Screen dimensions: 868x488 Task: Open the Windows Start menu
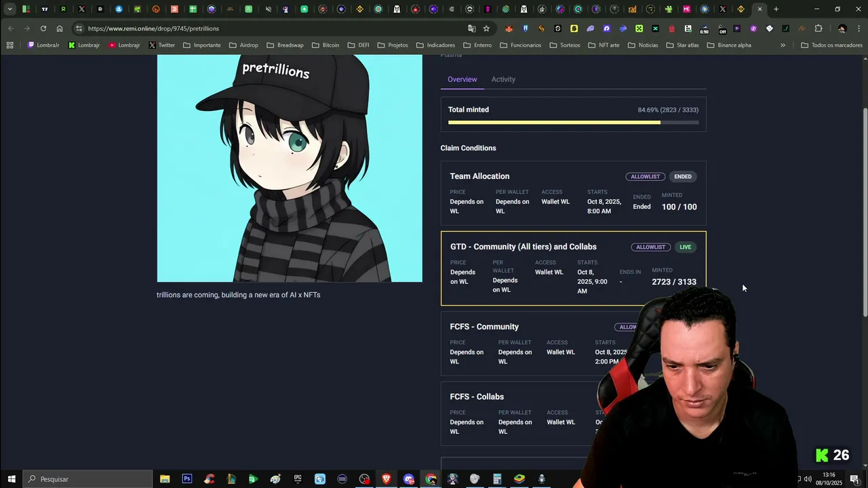pos(12,479)
